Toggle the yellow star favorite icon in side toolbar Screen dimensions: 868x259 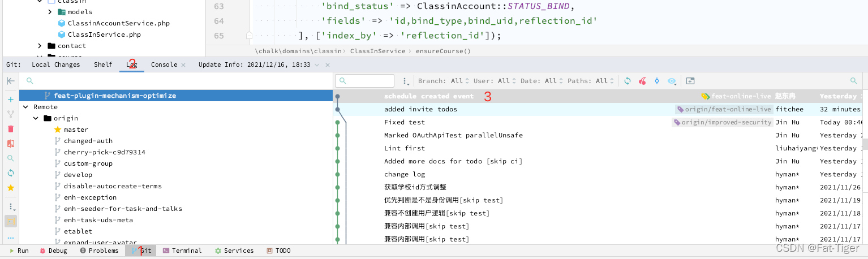(x=10, y=188)
